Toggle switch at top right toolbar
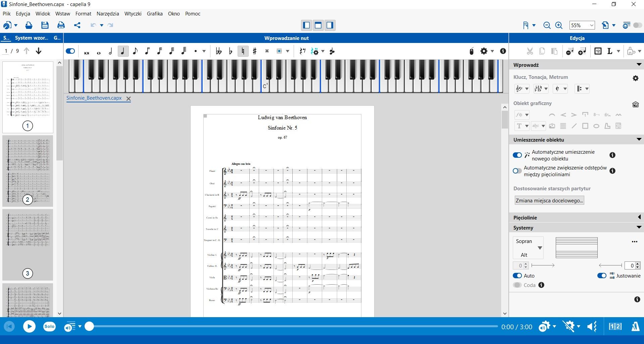Image resolution: width=644 pixels, height=344 pixels. 638,26
